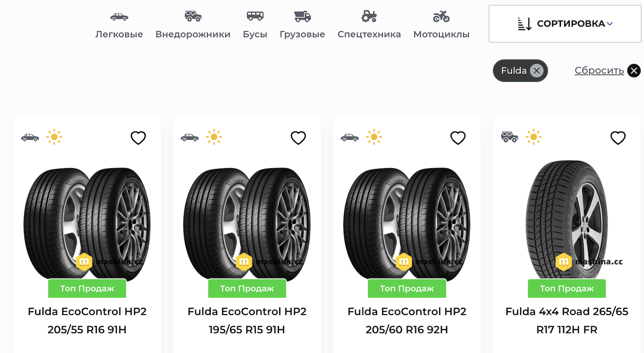Click the Мотоциклы motorcycle icon
This screenshot has height=353, width=644.
(441, 16)
